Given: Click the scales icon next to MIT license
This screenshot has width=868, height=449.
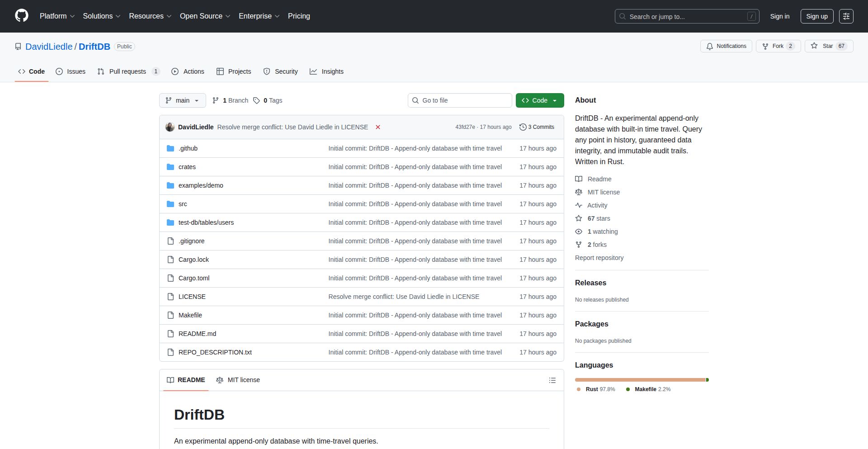Looking at the screenshot, I should click(579, 192).
